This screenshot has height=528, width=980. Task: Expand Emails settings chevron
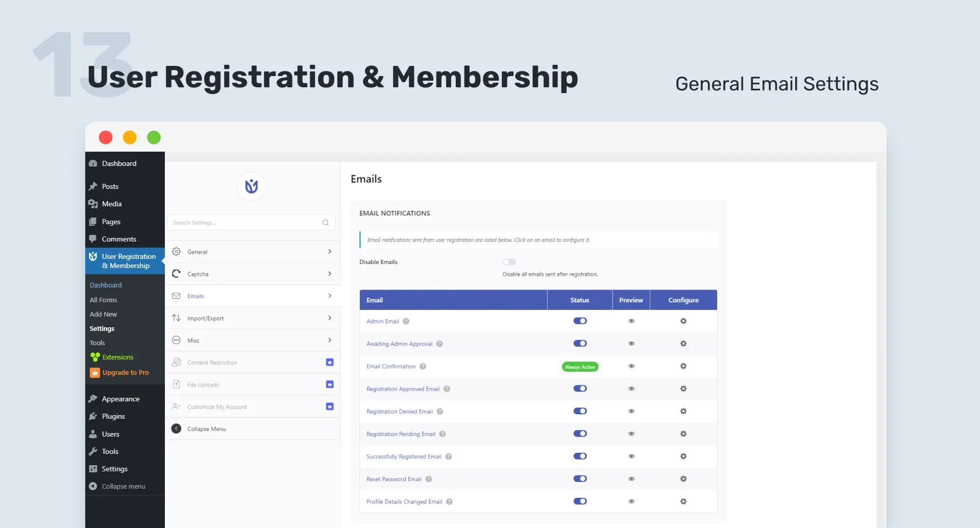coord(330,296)
